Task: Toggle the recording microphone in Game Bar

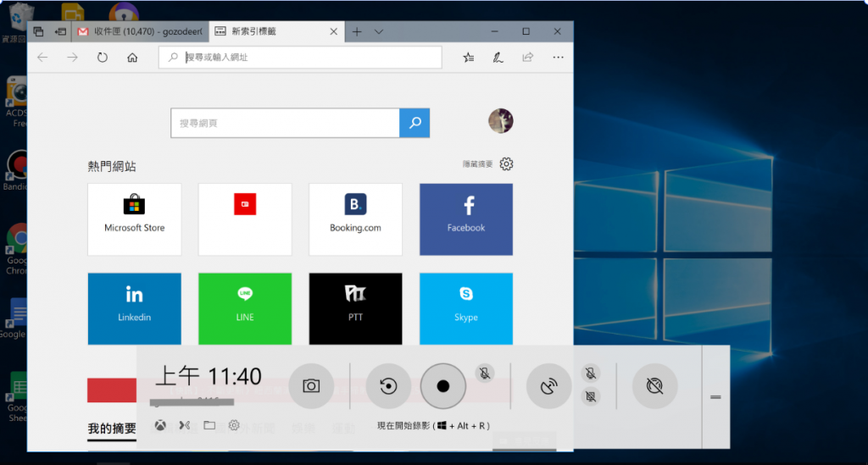Action: (x=484, y=374)
